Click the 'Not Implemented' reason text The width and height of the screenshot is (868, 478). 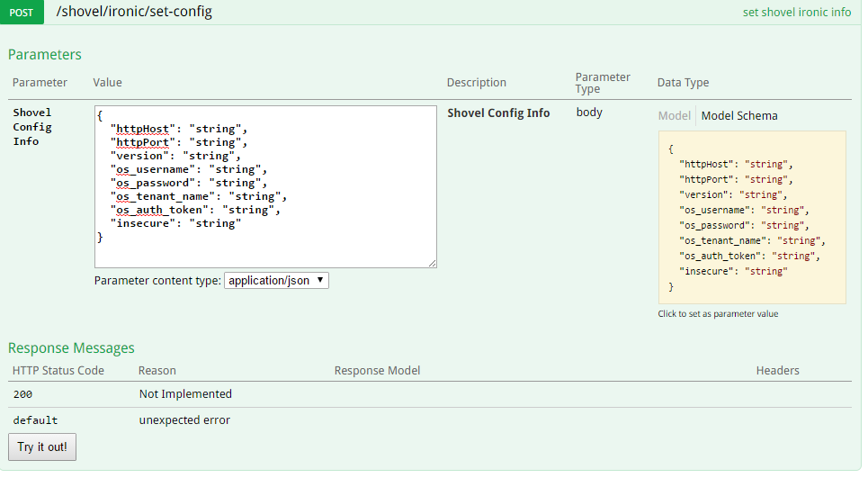pos(185,394)
